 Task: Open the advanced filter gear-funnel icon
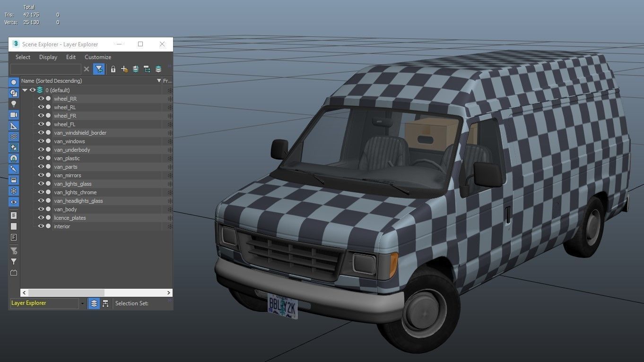click(14, 251)
